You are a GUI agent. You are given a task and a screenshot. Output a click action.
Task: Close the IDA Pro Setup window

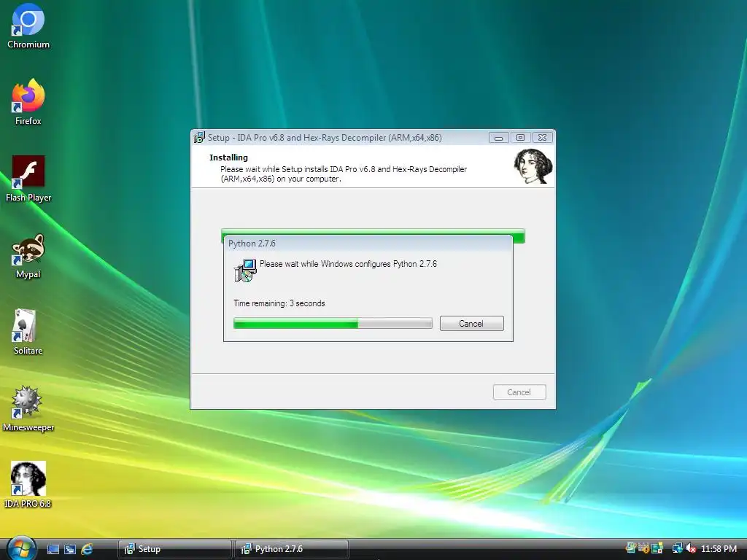point(542,138)
